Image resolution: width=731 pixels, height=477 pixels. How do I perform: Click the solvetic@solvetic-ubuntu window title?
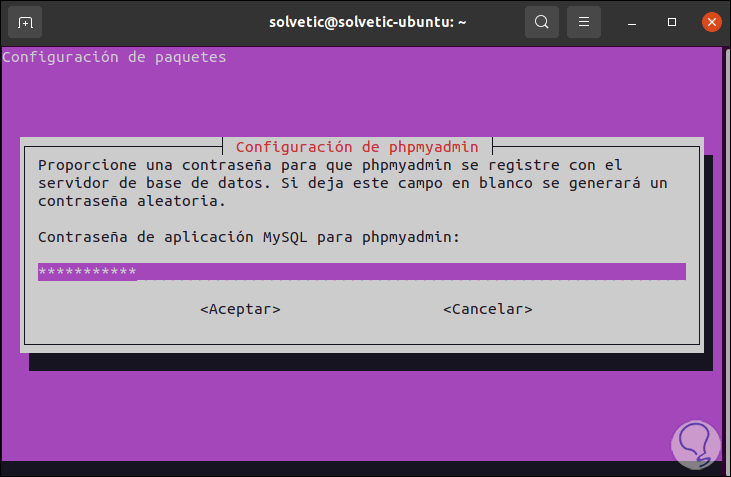(367, 22)
